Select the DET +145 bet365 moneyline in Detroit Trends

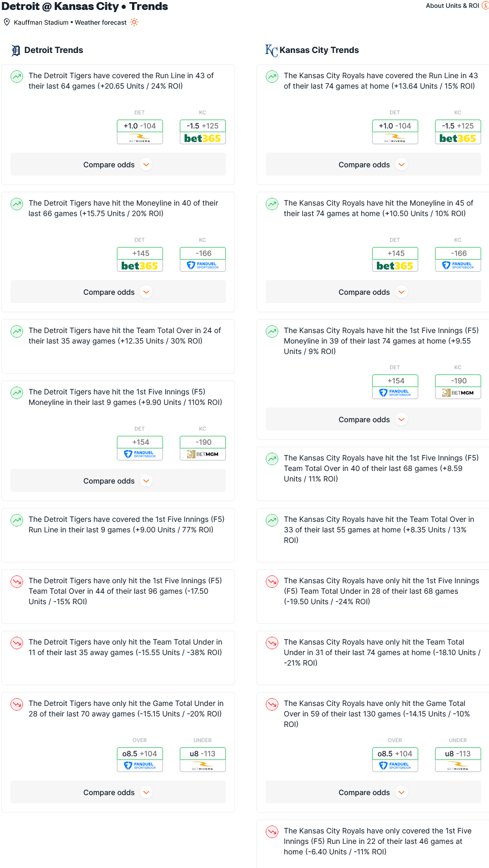click(x=140, y=259)
